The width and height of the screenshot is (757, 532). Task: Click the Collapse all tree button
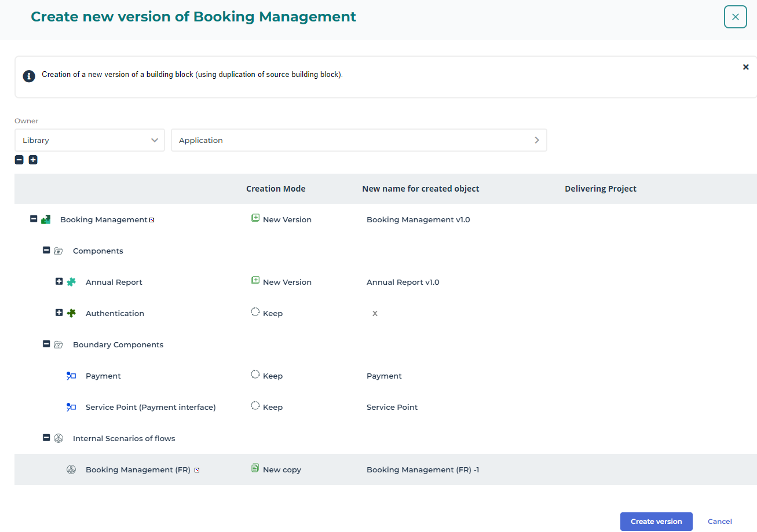tap(19, 160)
